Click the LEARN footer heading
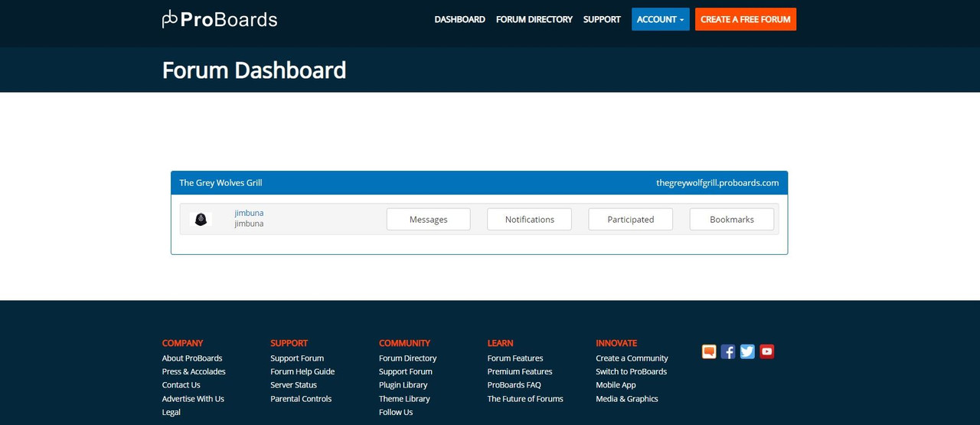Viewport: 980px width, 425px height. tap(501, 343)
